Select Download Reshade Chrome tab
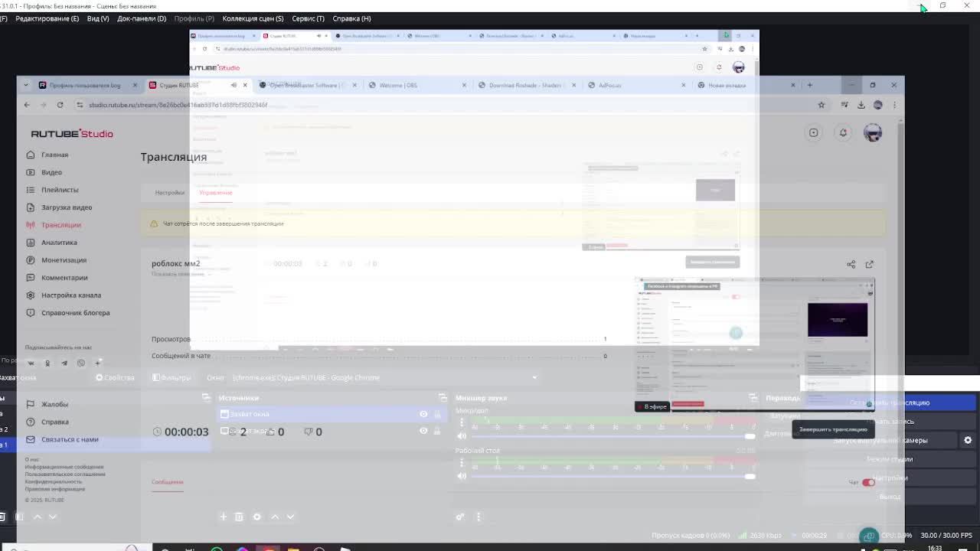The width and height of the screenshot is (980, 551). (526, 85)
